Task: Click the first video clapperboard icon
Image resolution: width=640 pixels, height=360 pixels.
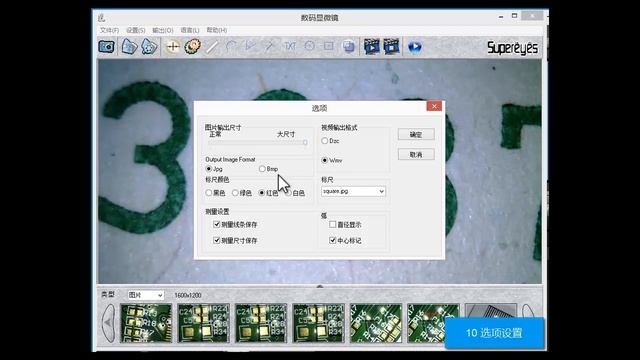Action: point(371,47)
